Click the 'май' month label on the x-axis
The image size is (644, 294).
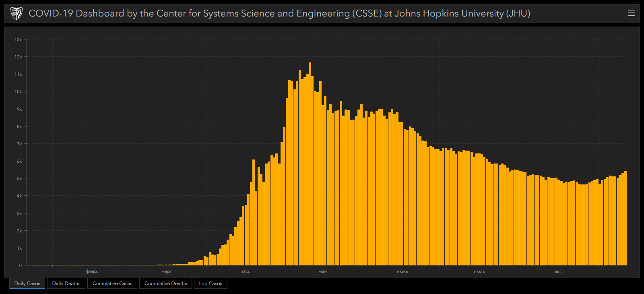click(323, 271)
